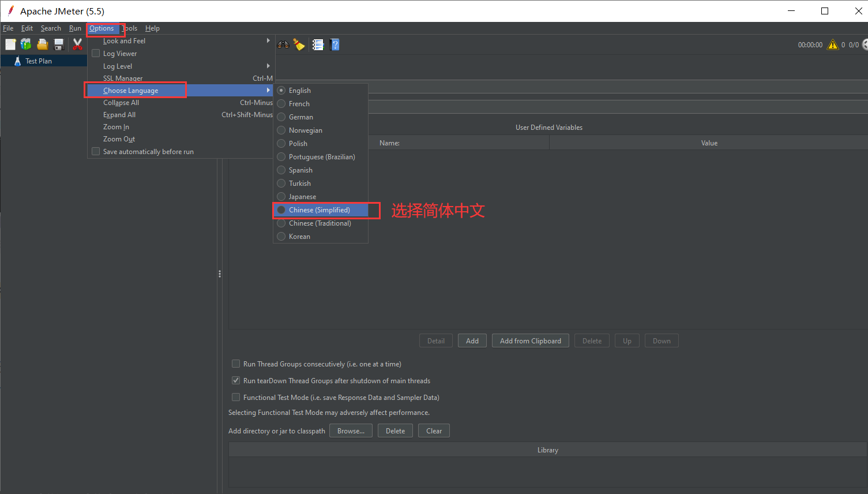Select the Turkish language option
Screen dimensions: 868x494
(321, 184)
